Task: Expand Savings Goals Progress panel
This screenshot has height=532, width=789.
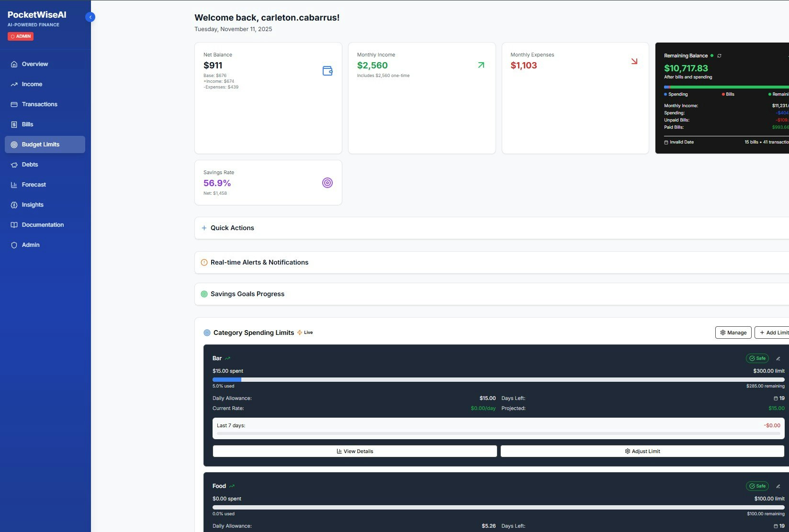Action: 492,294
